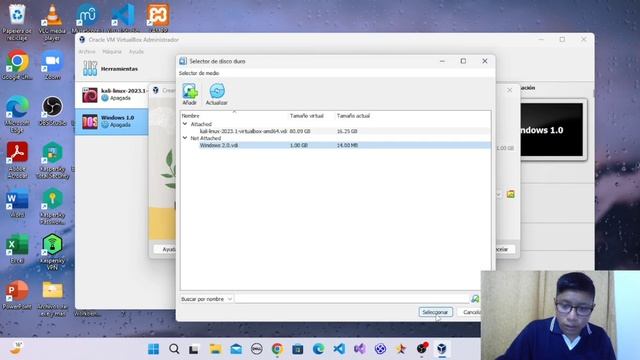This screenshot has height=360, width=640.
Task: Open the folder shortcut on desktop
Action: pyautogui.click(x=52, y=299)
